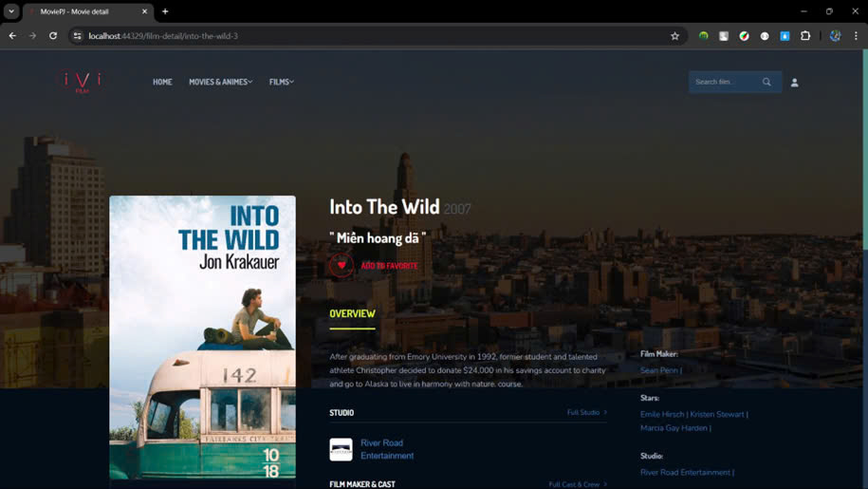
Task: Open the Full Studio link
Action: click(587, 413)
